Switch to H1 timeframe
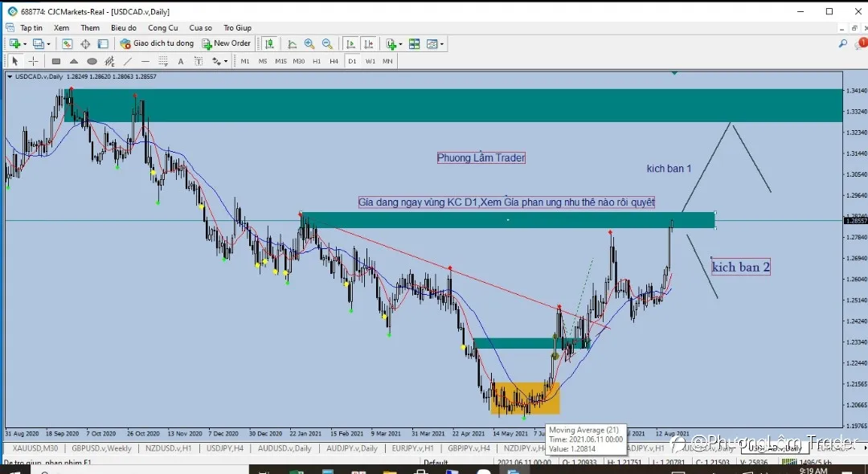The width and height of the screenshot is (868, 474). (317, 61)
